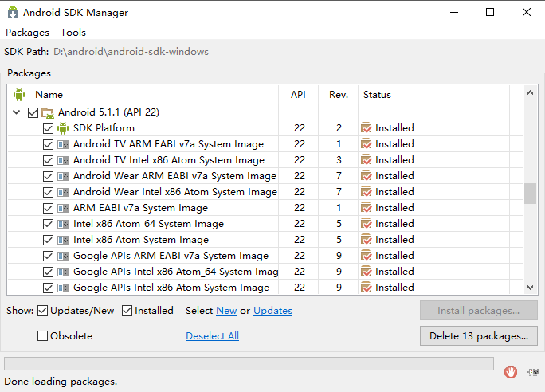Image resolution: width=545 pixels, height=392 pixels.
Task: Uncheck Google APIs ARM EABI v7a System Image
Action: pos(48,256)
